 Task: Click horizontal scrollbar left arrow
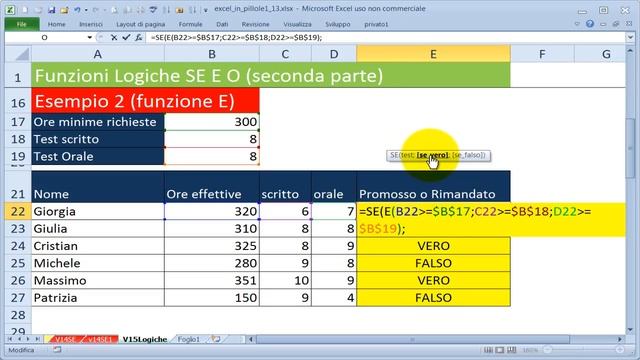point(251,339)
